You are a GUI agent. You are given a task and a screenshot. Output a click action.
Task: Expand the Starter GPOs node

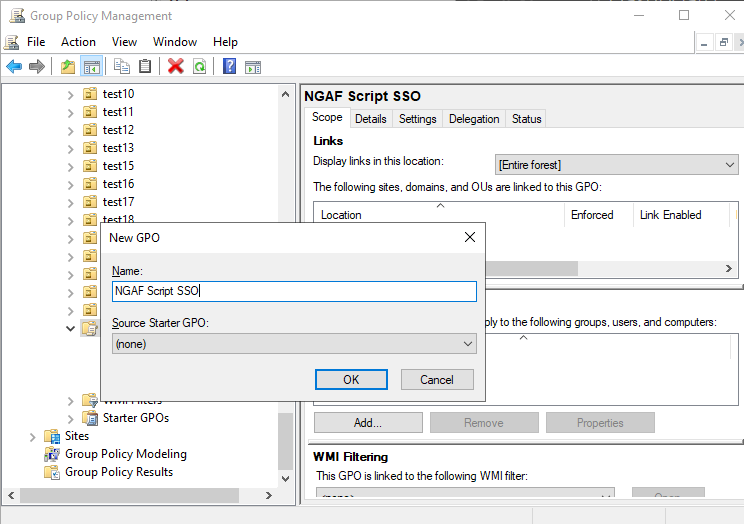[70, 418]
